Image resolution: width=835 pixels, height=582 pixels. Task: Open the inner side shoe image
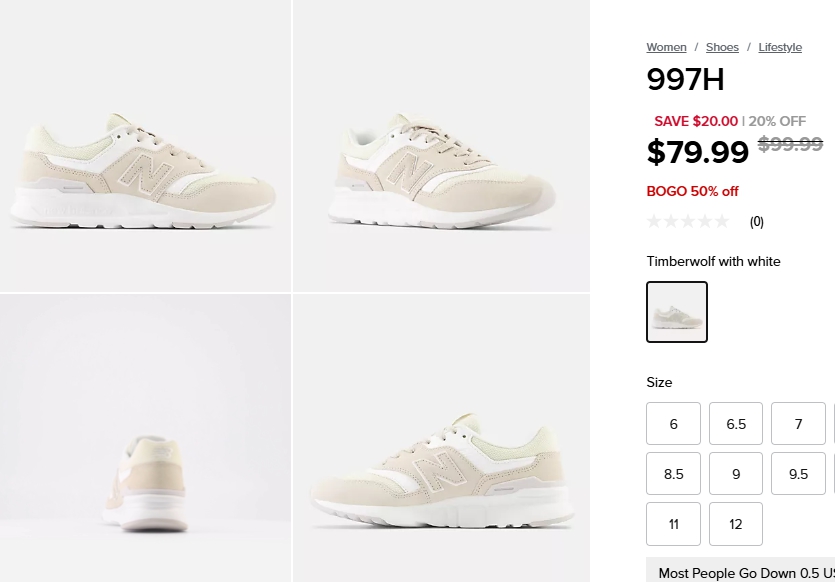coord(442,438)
